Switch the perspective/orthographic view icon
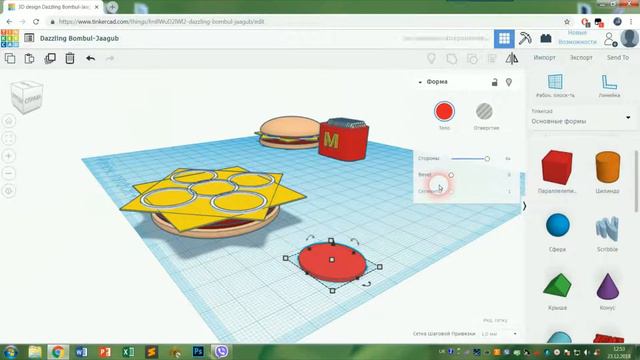Viewport: 640px width, 360px height. pyautogui.click(x=9, y=191)
